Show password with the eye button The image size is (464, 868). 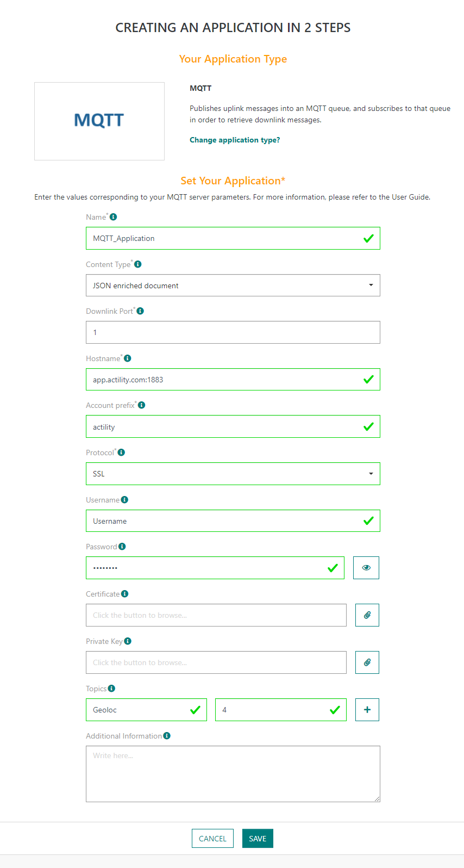coord(366,568)
